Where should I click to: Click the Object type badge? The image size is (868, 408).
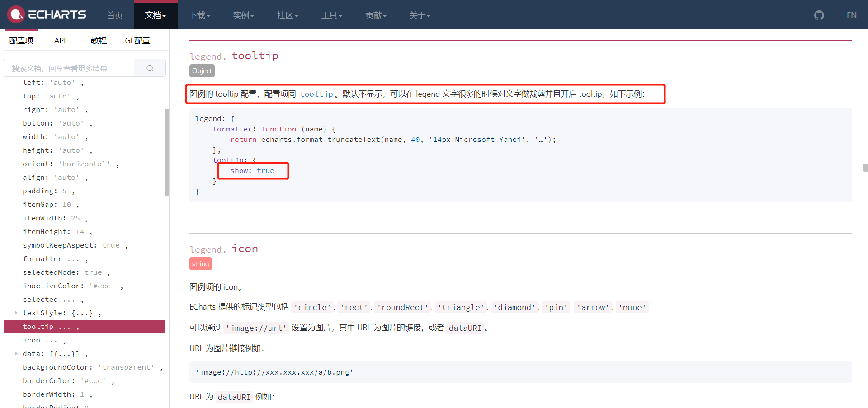202,71
